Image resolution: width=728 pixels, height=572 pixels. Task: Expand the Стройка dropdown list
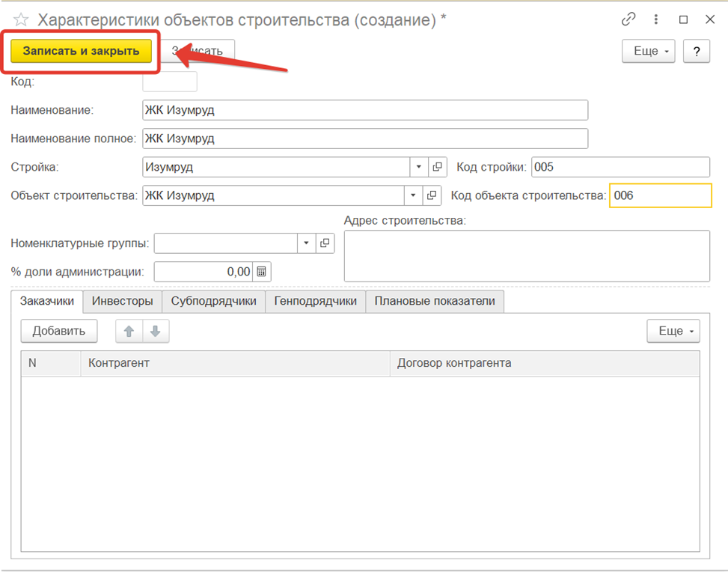coord(417,167)
